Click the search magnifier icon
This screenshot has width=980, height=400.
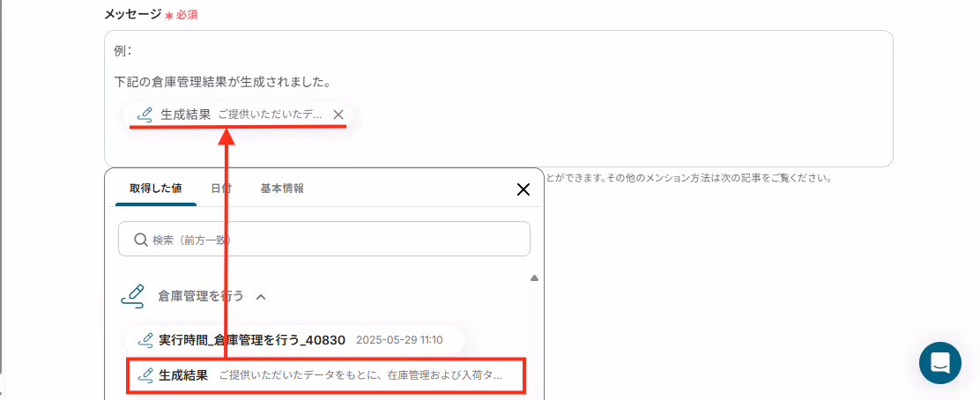141,240
